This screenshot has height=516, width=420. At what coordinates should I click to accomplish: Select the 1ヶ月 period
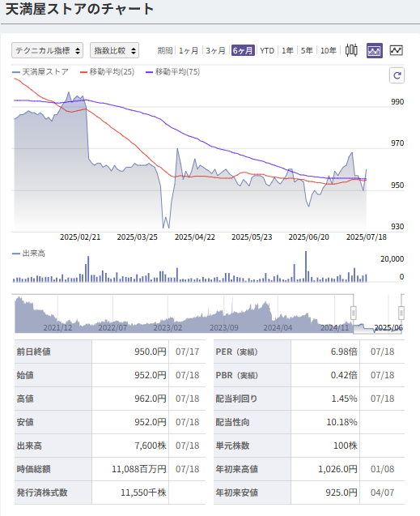tap(189, 51)
